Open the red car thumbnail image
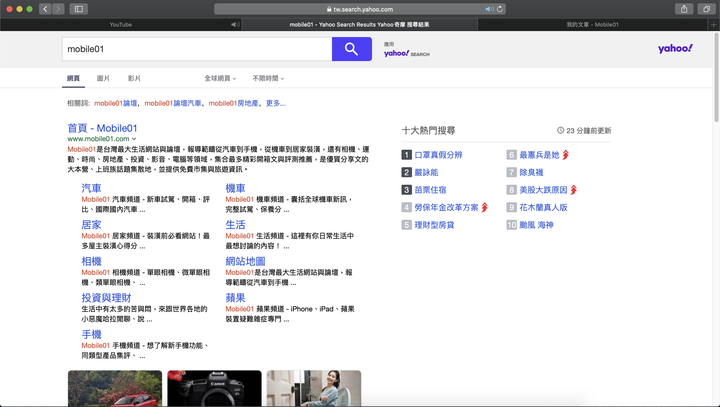720x407 pixels. point(115,388)
